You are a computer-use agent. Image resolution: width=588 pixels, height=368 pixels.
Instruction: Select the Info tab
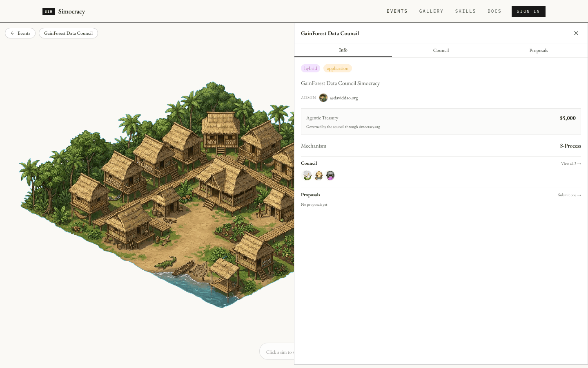tap(343, 50)
